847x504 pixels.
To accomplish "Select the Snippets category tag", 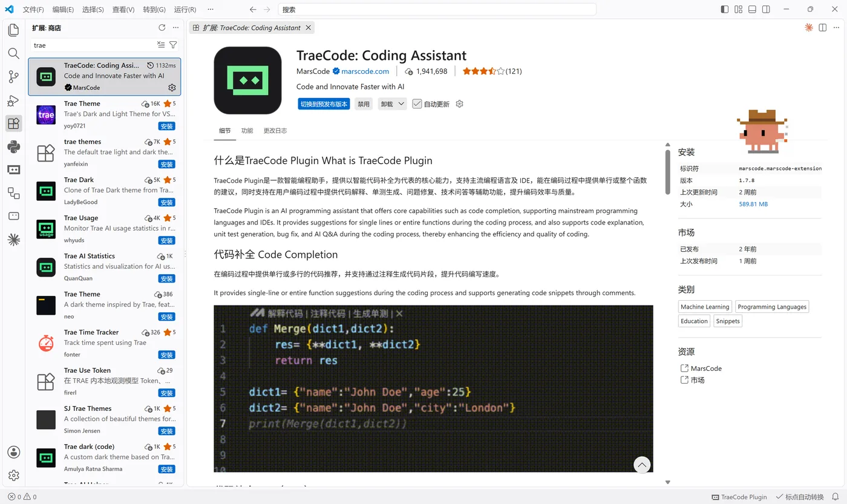I will click(x=728, y=321).
